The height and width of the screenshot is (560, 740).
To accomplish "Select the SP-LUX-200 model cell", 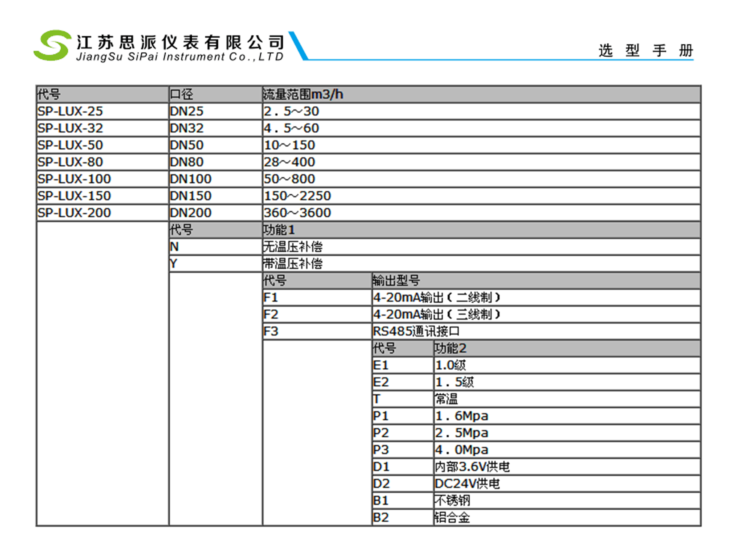I will coord(102,213).
